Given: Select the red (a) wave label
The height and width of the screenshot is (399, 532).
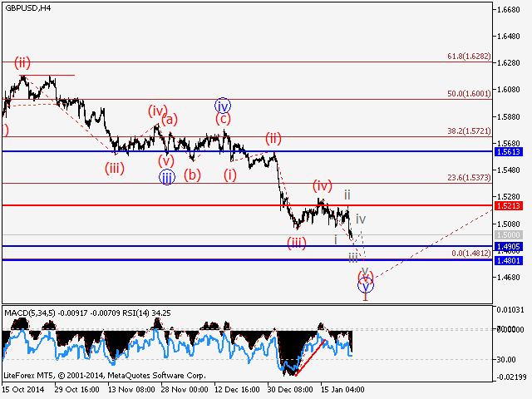Looking at the screenshot, I should pos(170,120).
